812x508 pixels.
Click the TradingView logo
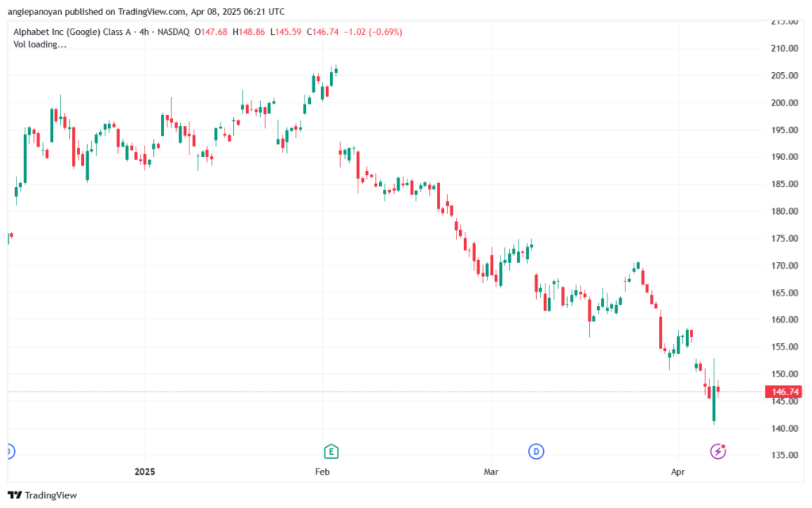43,495
